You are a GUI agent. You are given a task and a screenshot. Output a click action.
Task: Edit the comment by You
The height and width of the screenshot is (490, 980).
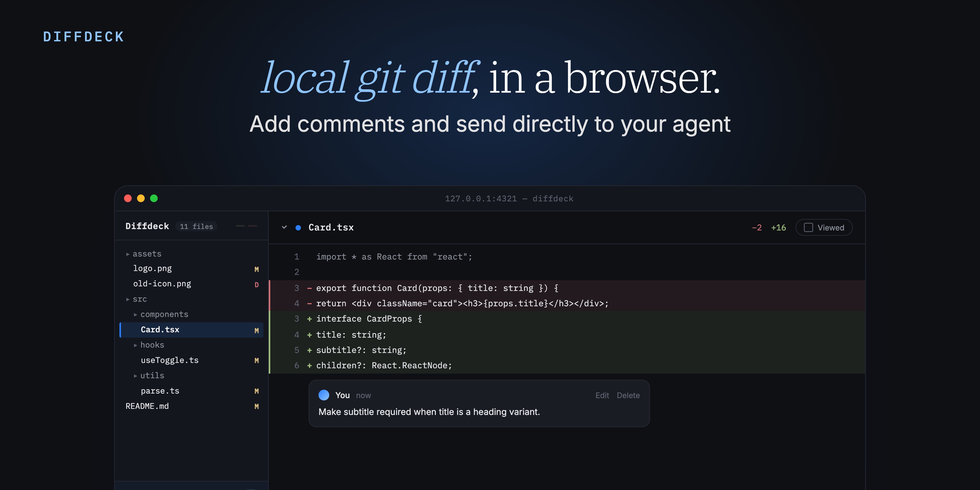click(602, 395)
